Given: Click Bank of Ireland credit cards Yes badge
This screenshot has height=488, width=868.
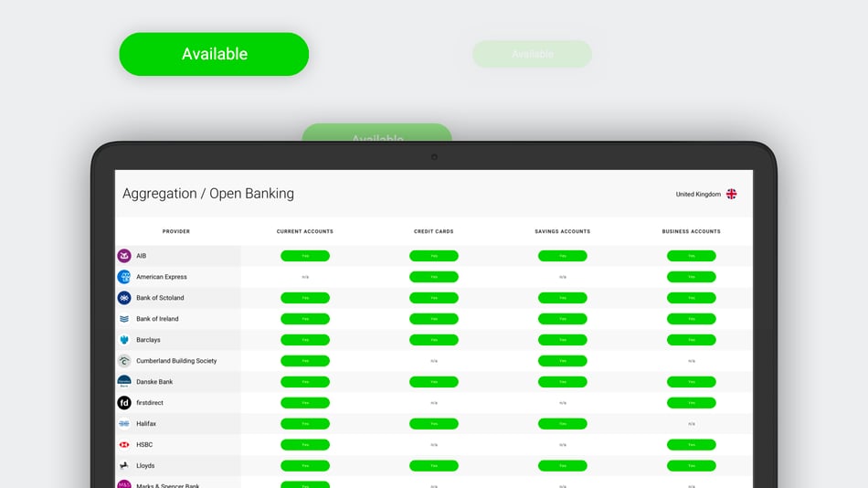Looking at the screenshot, I should pos(434,319).
